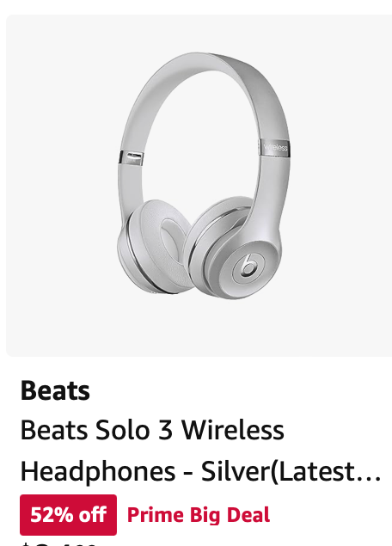Select the Prime Big Deal label
Viewport: 392px width, 546px height.
coord(199,515)
